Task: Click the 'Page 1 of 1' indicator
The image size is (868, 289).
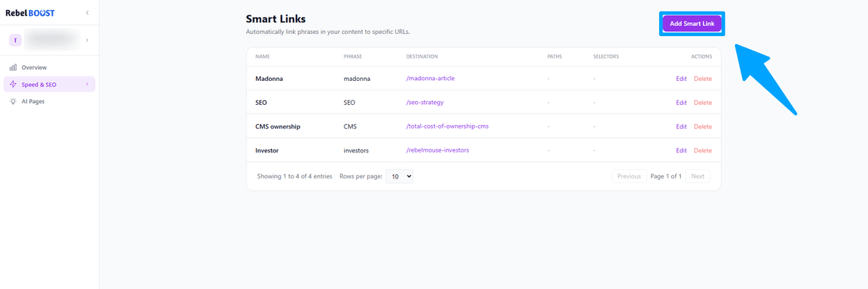Action: pos(665,176)
